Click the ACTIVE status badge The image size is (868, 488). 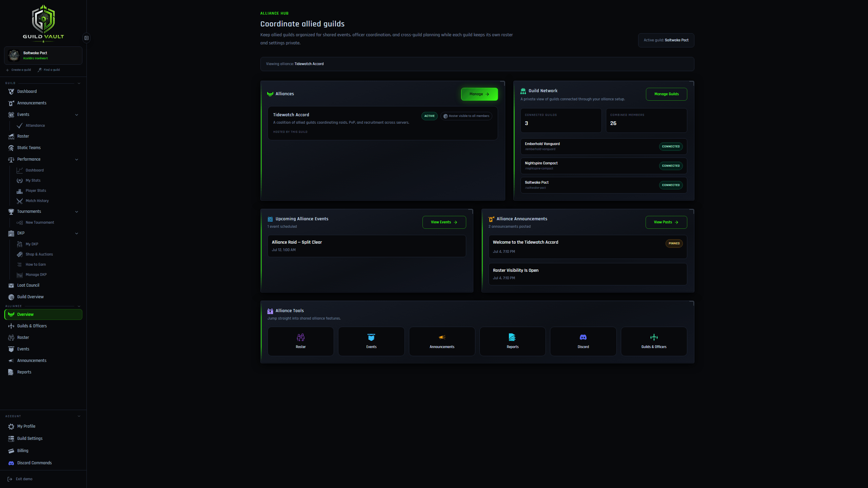430,116
